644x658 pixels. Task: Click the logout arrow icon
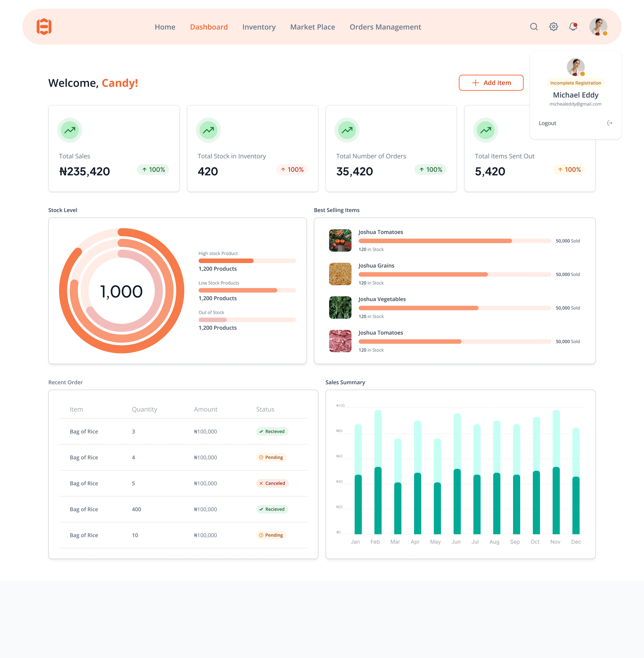(x=610, y=123)
